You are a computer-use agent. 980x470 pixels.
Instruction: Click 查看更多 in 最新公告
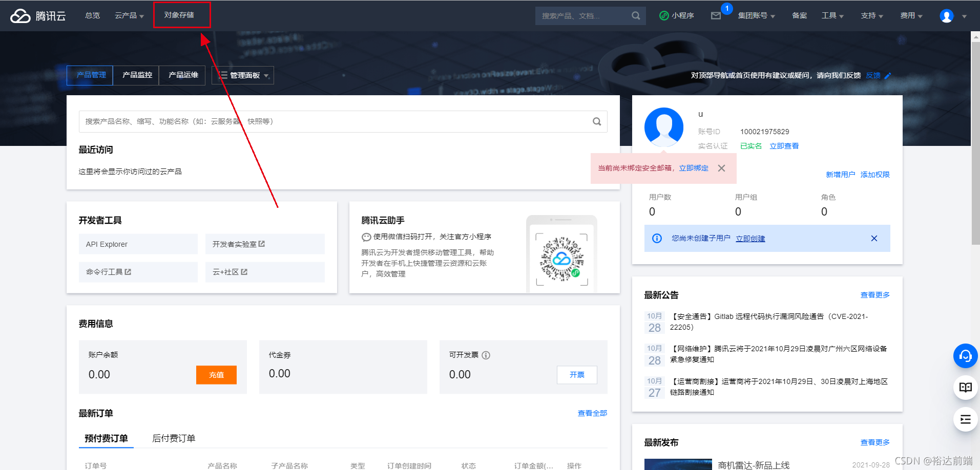(875, 295)
